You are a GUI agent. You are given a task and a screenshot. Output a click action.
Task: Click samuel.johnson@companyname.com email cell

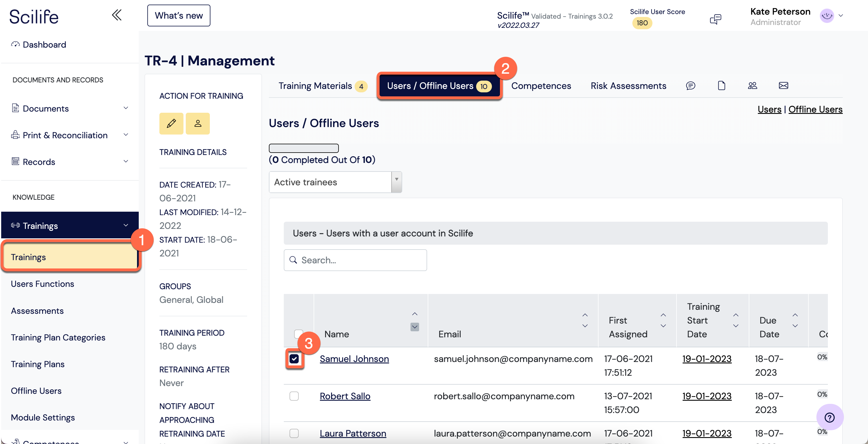pos(513,359)
